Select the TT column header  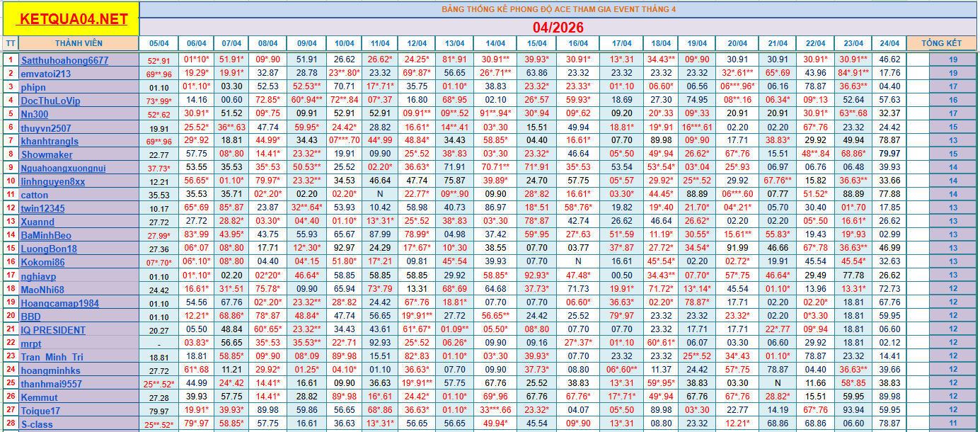click(10, 43)
